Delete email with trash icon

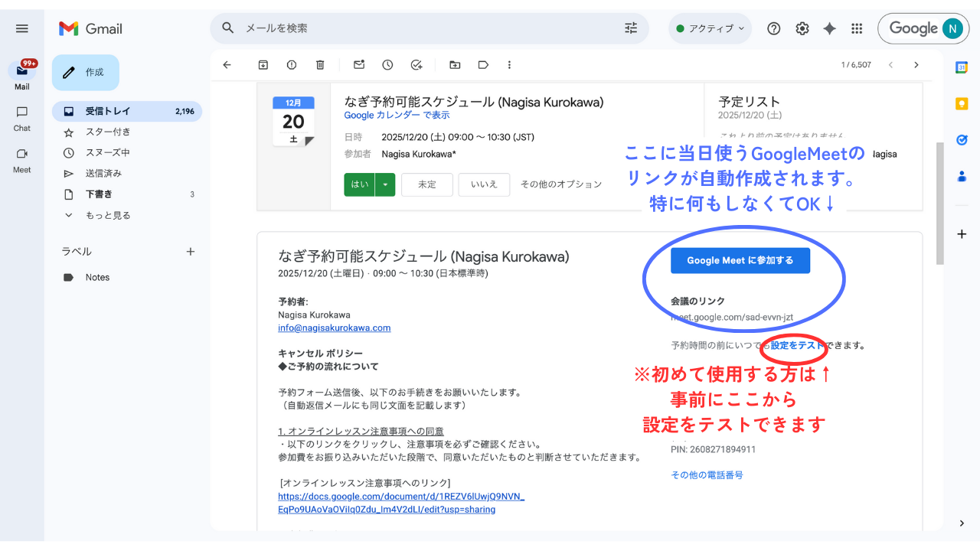coord(320,65)
